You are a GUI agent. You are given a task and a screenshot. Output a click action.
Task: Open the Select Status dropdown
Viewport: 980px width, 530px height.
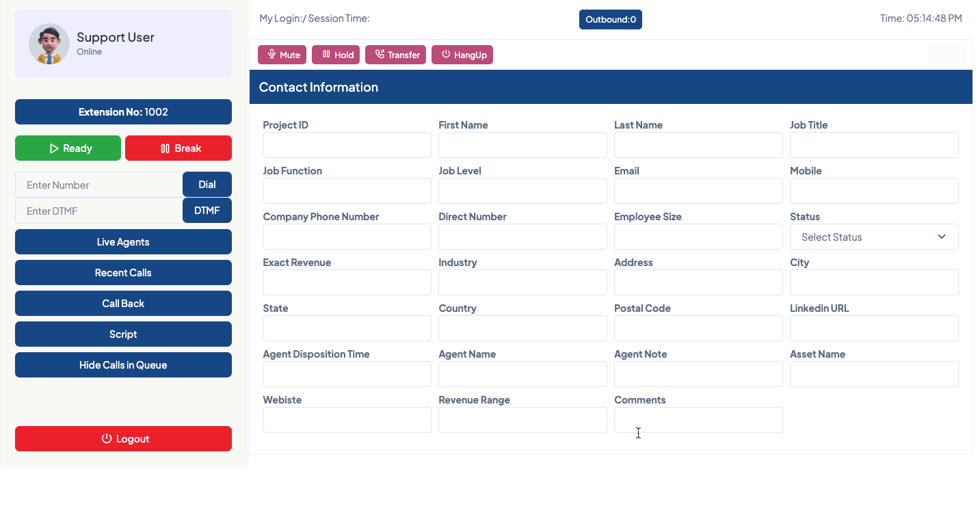[873, 237]
